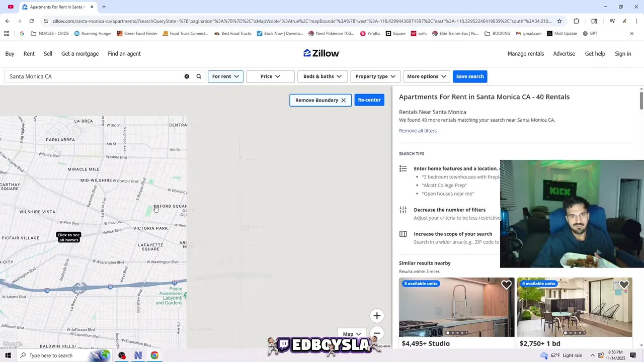Zoom in on the map
This screenshot has width=644, height=362.
377,316
